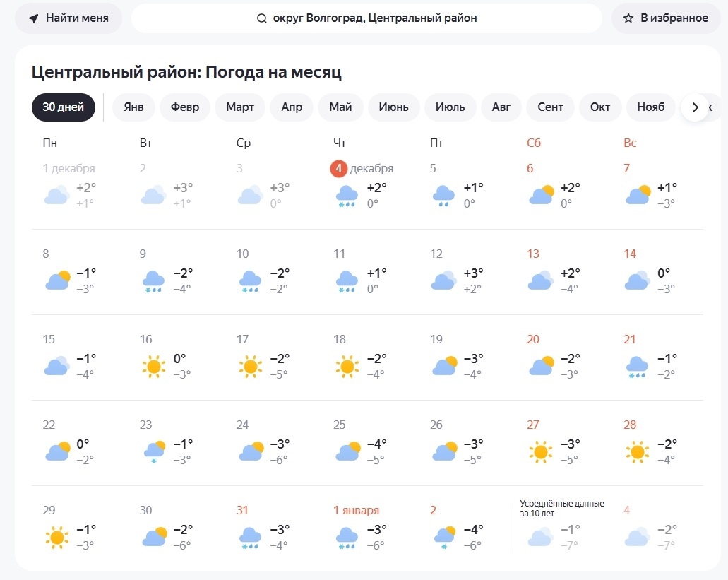Click the sun icon on 27 декабря
Viewport: 728px width, 580px height.
click(540, 450)
